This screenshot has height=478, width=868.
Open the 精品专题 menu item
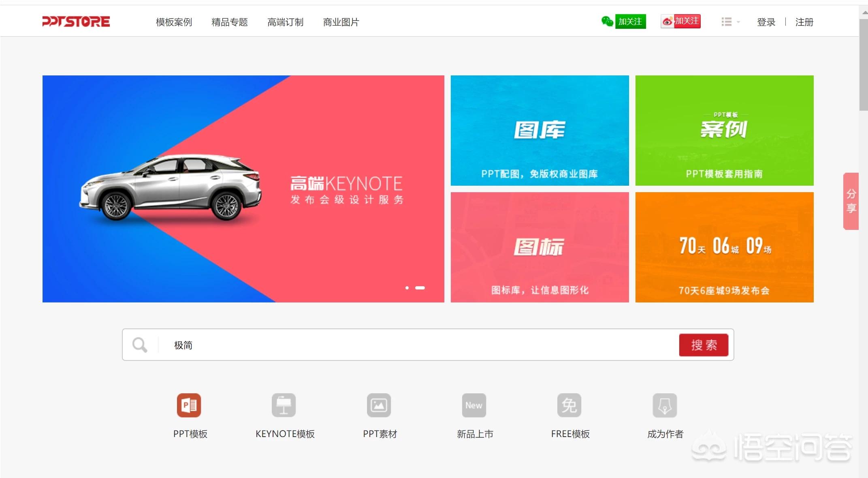(x=230, y=22)
